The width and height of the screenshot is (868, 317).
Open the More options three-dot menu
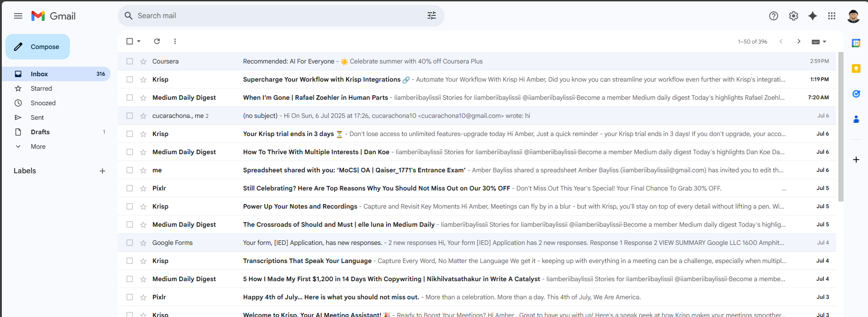[175, 41]
